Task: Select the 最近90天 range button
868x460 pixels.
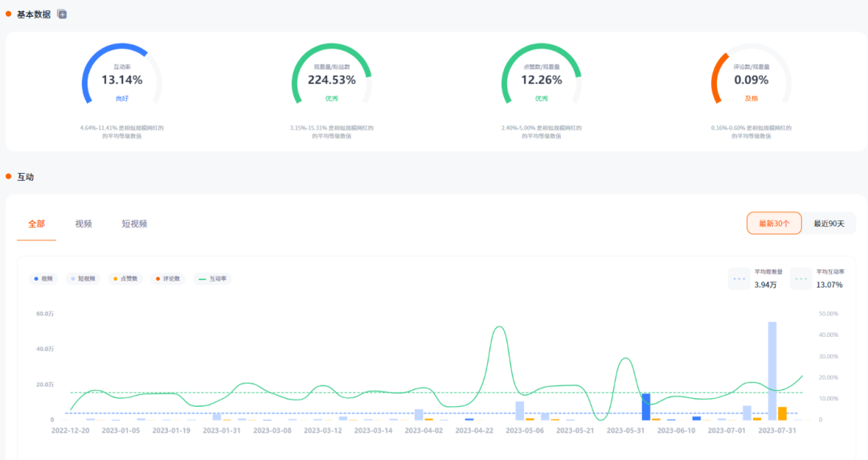Action: [x=829, y=224]
